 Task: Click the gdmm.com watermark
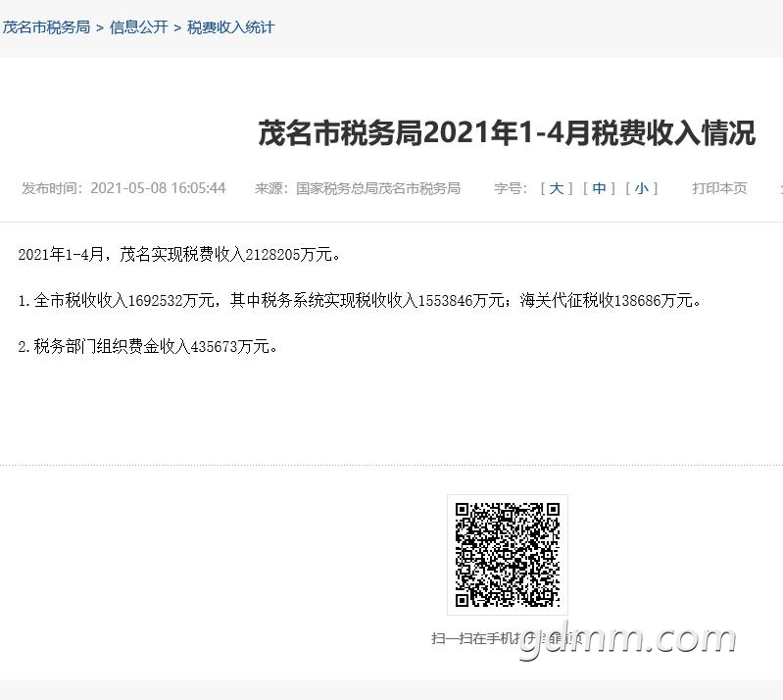[627, 638]
